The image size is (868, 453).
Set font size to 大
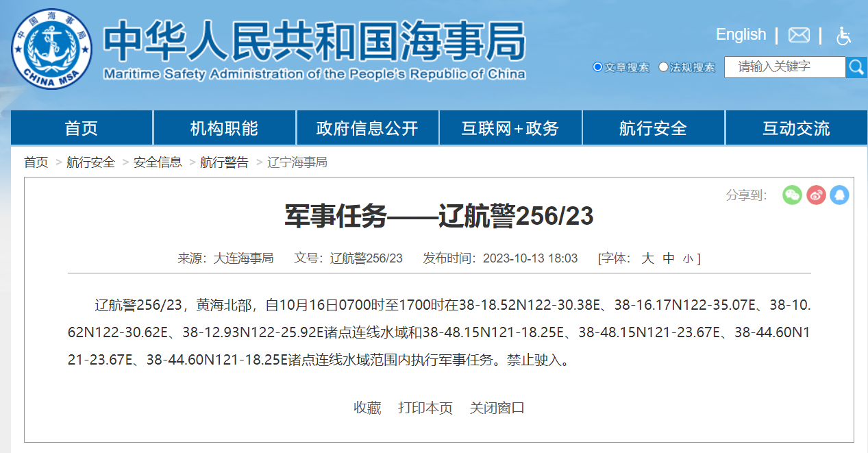[x=647, y=258]
